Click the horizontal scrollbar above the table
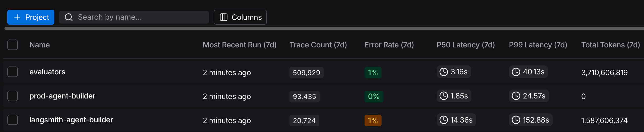644x132 pixels. [x=324, y=28]
